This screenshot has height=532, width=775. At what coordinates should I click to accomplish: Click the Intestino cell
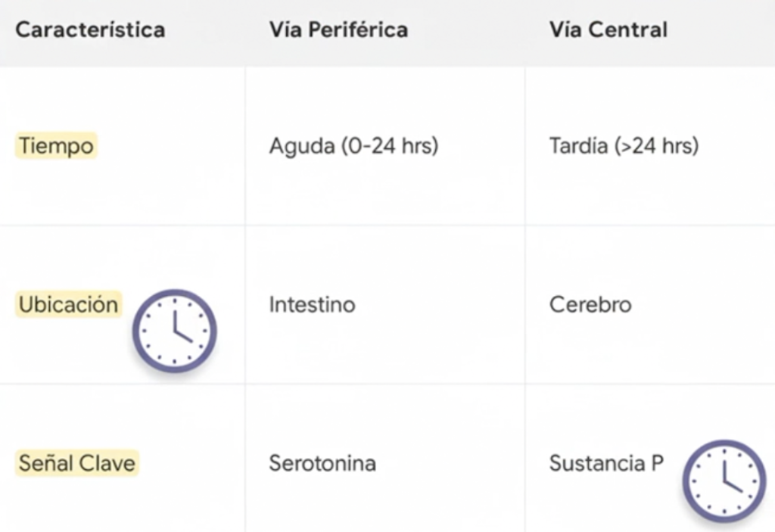(312, 305)
